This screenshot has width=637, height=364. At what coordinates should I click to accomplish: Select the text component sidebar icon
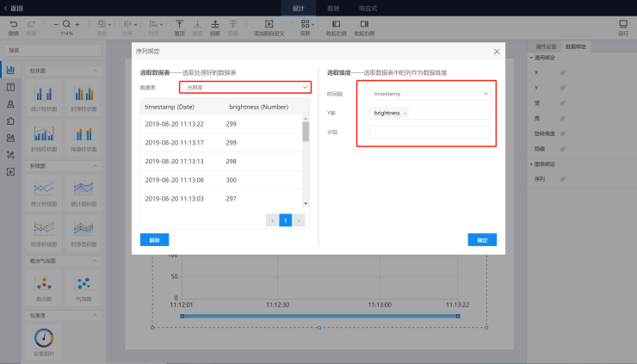point(10,87)
